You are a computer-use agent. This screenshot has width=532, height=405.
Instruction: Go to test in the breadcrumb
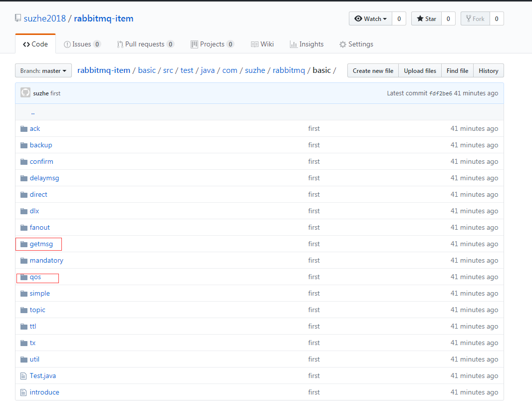187,70
